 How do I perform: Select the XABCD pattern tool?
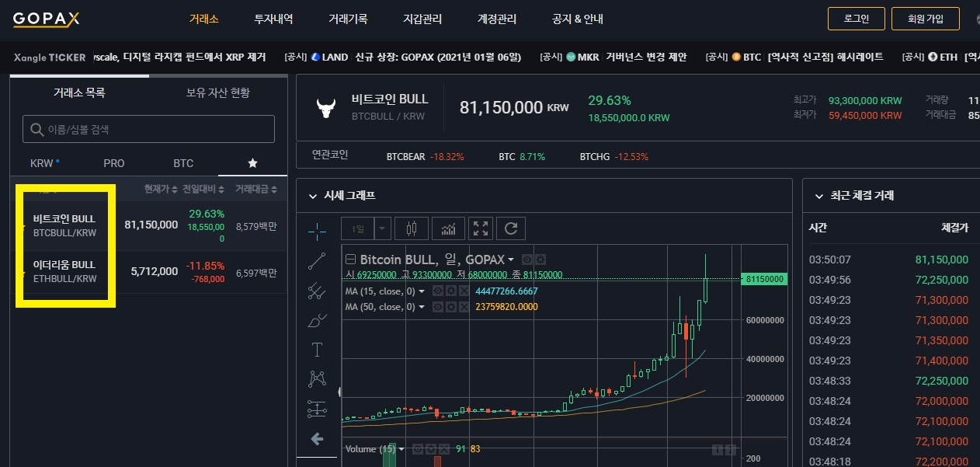317,378
